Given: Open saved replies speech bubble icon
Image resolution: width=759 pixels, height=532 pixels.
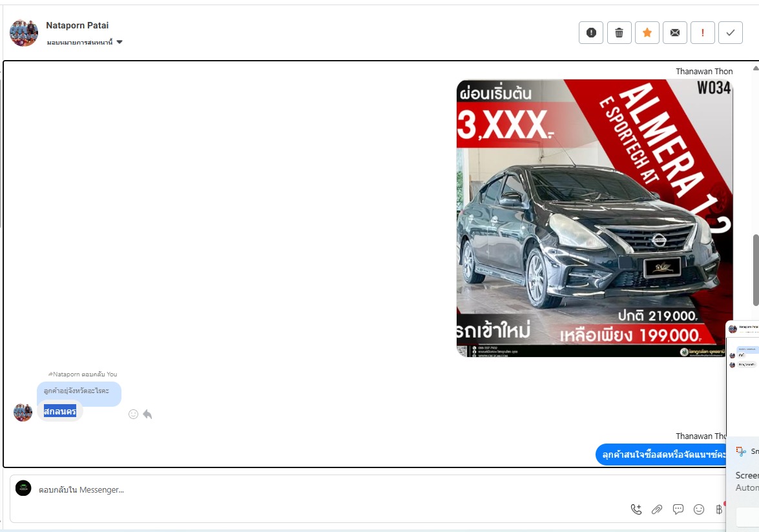Looking at the screenshot, I should point(678,509).
